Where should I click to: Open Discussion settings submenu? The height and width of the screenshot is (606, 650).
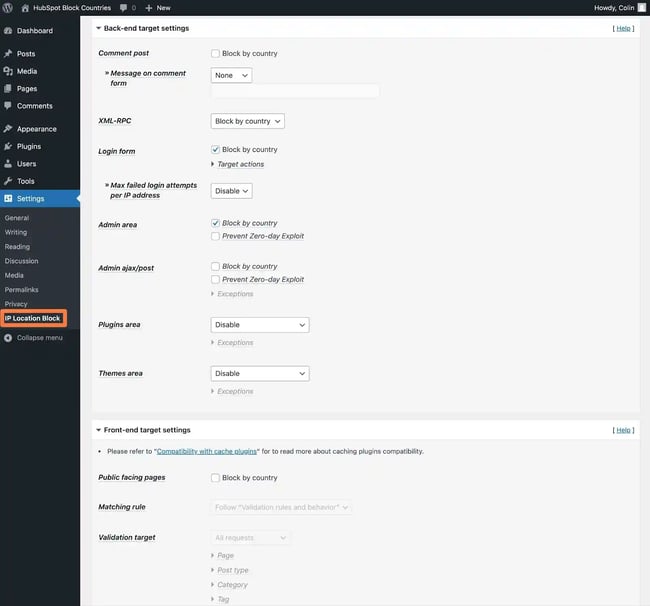click(22, 261)
